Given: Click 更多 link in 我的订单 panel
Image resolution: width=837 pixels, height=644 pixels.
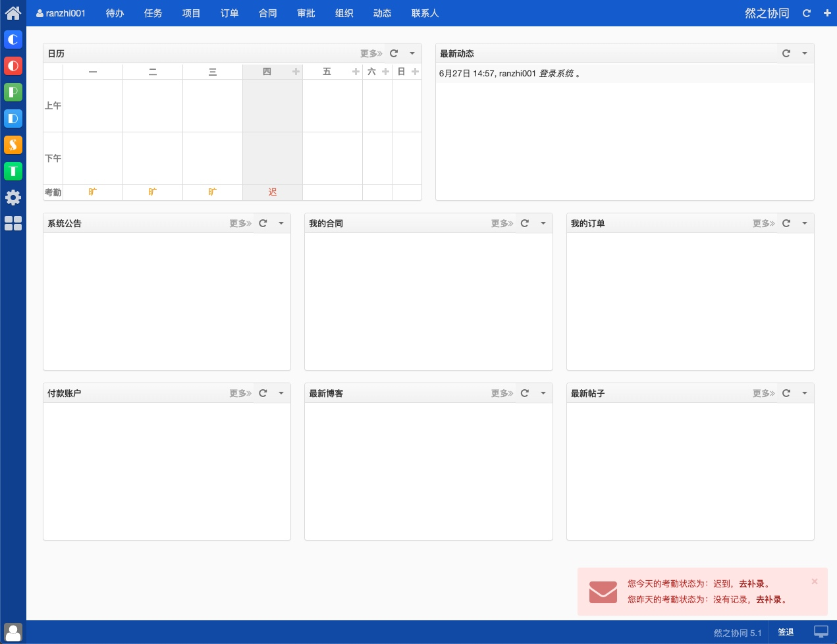Looking at the screenshot, I should (x=764, y=223).
